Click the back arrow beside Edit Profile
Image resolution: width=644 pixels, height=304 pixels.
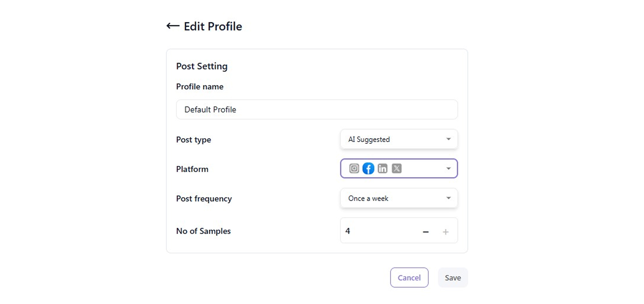pos(173,26)
